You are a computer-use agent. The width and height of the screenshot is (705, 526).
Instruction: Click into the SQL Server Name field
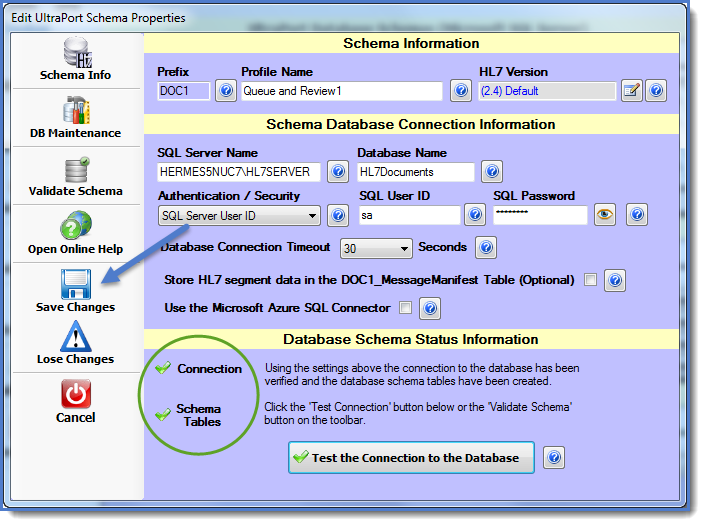[239, 172]
